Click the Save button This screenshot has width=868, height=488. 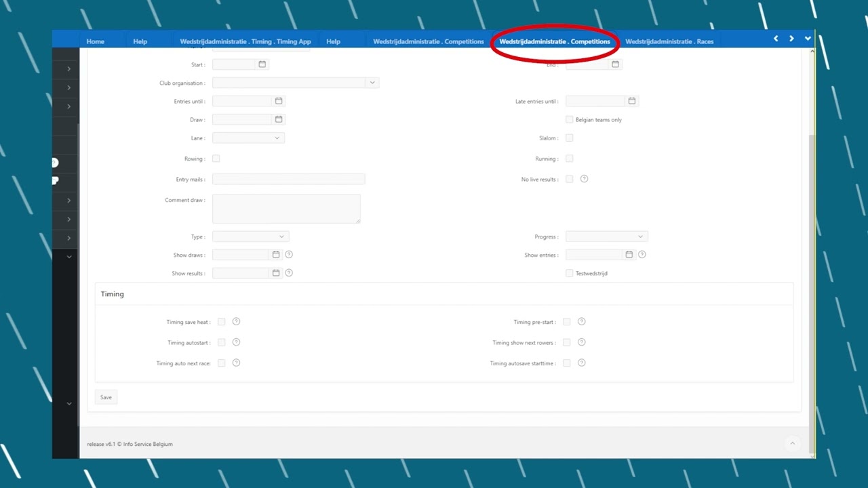point(106,397)
